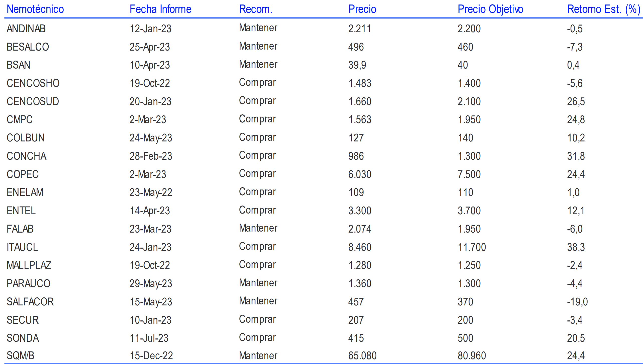The width and height of the screenshot is (643, 364).
Task: Click the BESALCO report date 25-Apr-23
Action: pyautogui.click(x=150, y=47)
